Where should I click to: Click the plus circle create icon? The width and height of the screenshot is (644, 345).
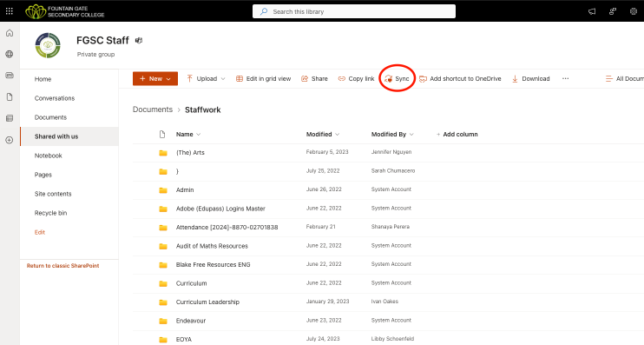pos(10,140)
